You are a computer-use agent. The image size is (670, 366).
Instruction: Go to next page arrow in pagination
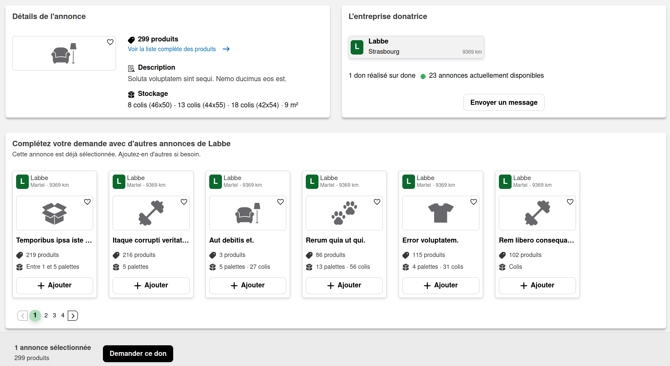[73, 316]
